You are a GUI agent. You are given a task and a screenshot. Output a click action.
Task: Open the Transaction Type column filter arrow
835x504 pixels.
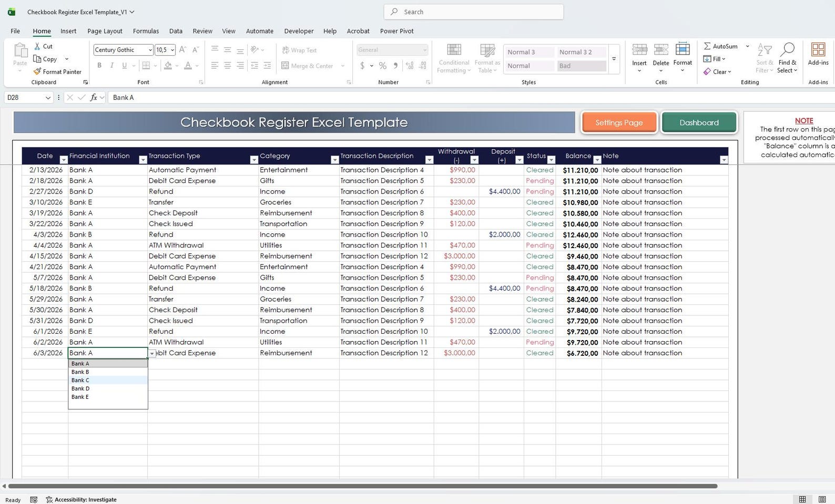(x=254, y=160)
